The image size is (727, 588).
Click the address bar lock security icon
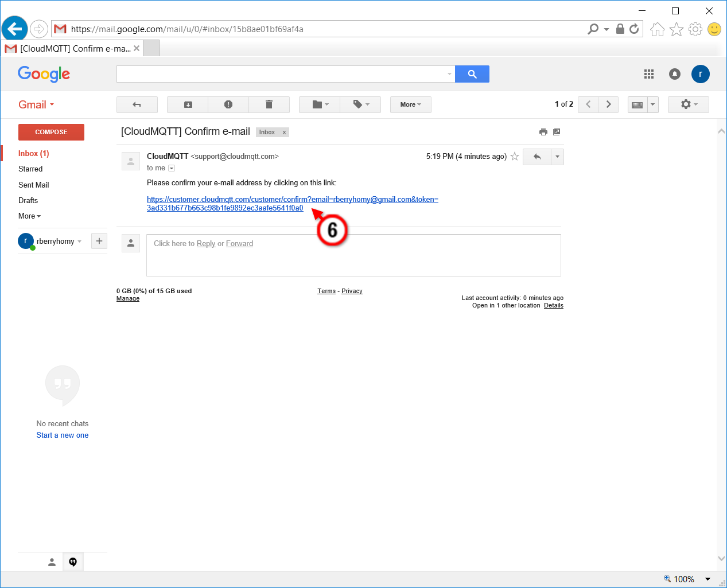[x=620, y=29]
